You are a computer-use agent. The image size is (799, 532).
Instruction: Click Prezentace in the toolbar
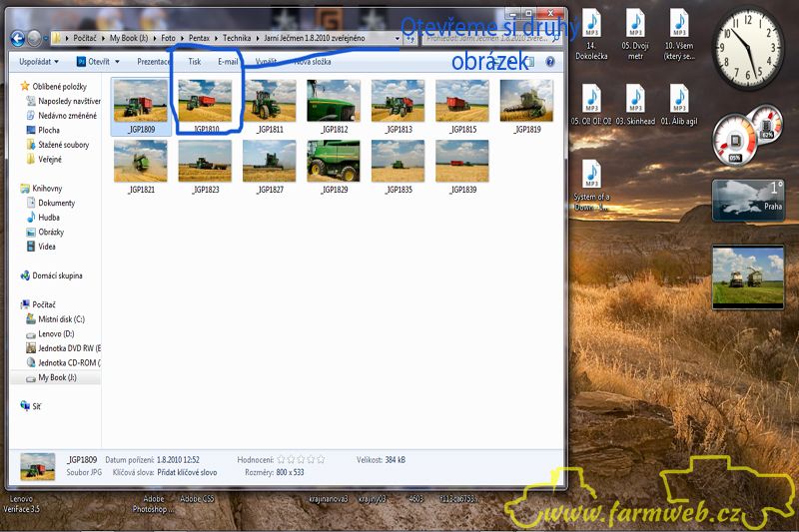[x=153, y=62]
